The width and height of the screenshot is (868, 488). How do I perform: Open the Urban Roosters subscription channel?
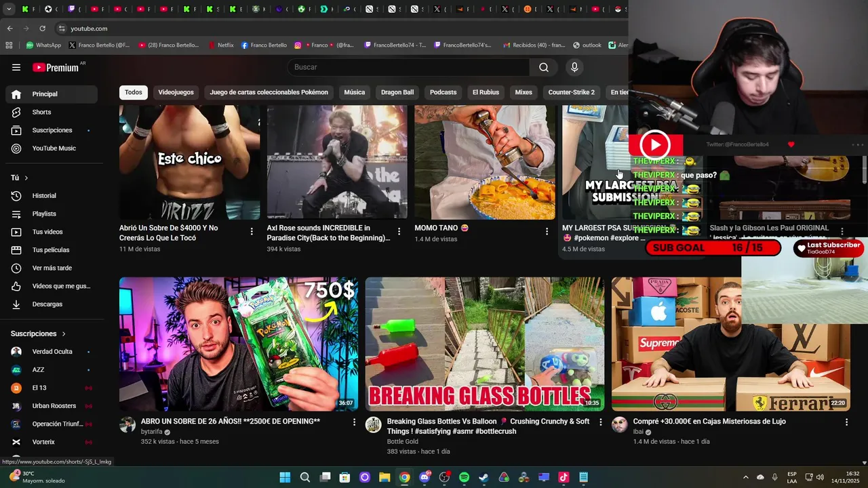[52, 406]
